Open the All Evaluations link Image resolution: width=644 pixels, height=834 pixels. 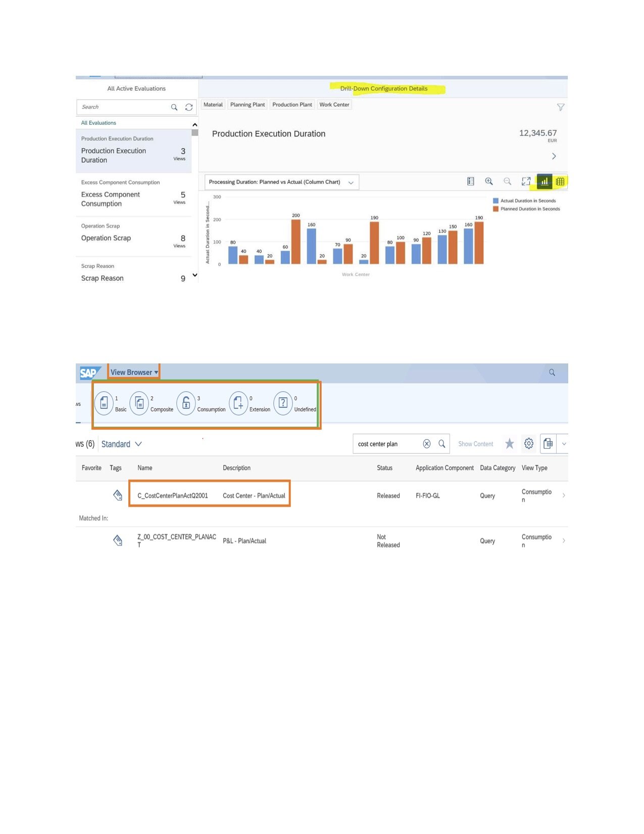click(x=98, y=123)
